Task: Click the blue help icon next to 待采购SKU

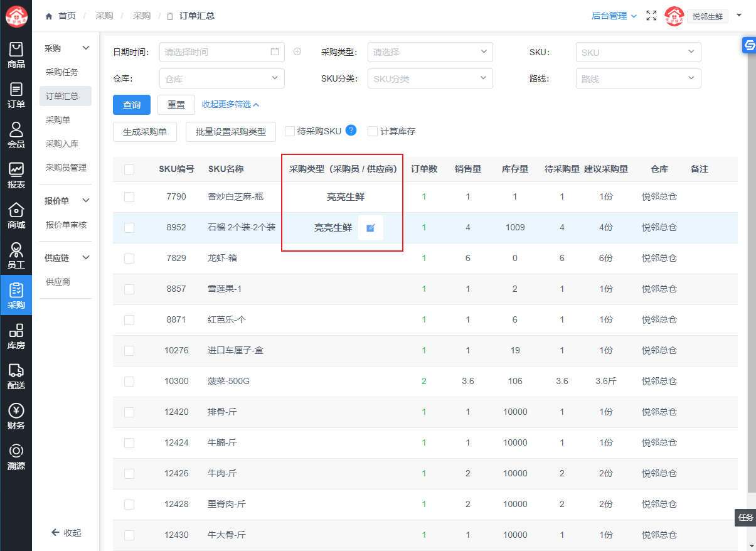Action: pos(351,131)
